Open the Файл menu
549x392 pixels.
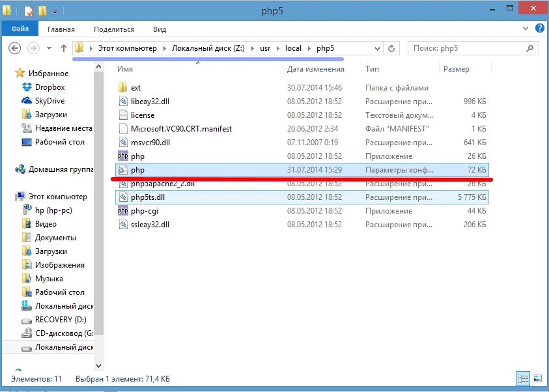pyautogui.click(x=20, y=29)
